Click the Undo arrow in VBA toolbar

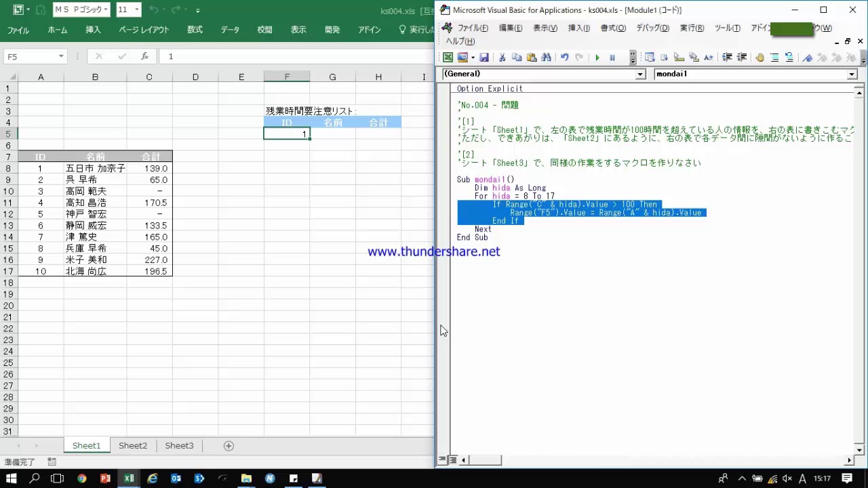tap(564, 58)
